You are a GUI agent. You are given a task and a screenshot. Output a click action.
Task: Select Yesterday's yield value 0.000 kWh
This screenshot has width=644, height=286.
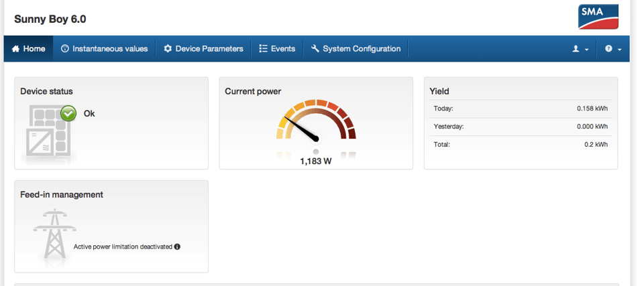[x=592, y=127]
